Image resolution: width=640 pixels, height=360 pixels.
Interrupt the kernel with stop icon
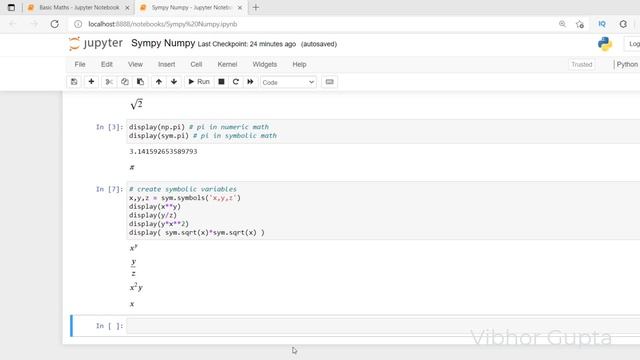tap(221, 82)
